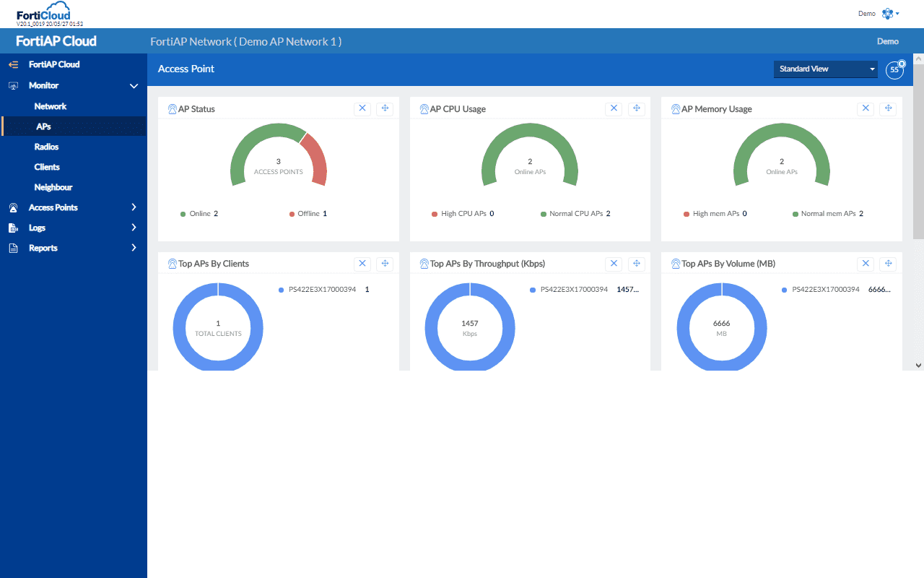
Task: Click the Online legend entry in AP Status
Action: tap(199, 214)
